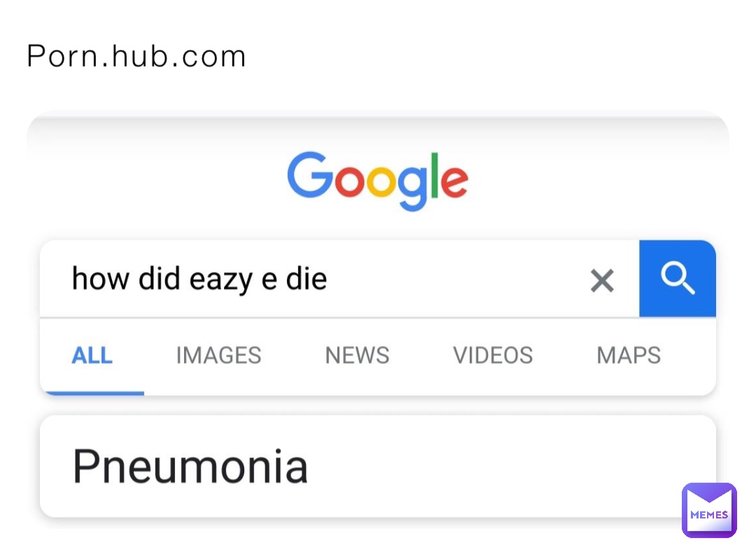Switch to the IMAGES tab
756x552 pixels.
[x=218, y=356]
